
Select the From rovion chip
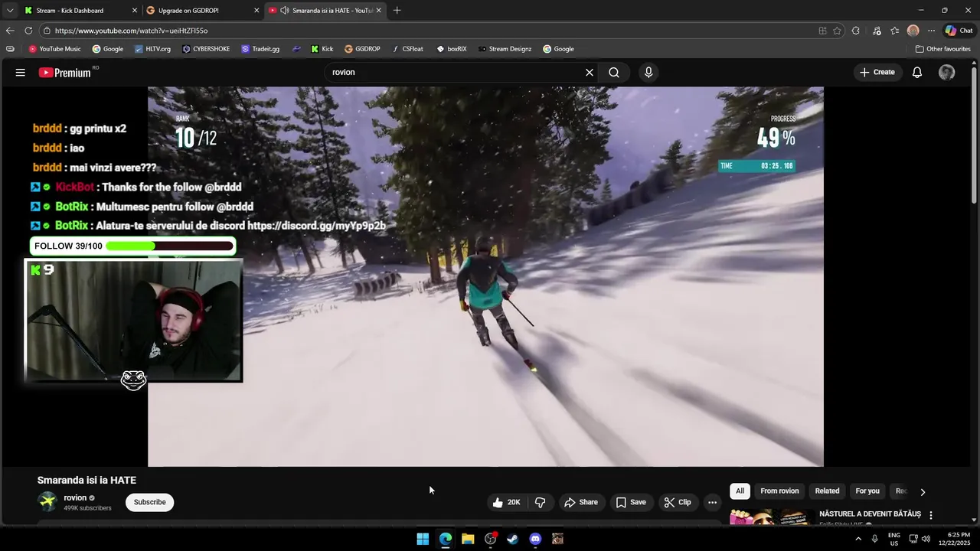(779, 491)
